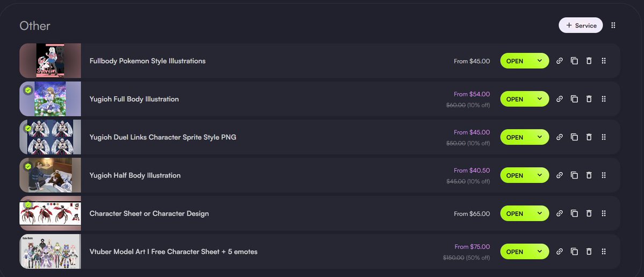644x277 pixels.
Task: Copy link for Vtuber Model Art service
Action: click(x=559, y=252)
